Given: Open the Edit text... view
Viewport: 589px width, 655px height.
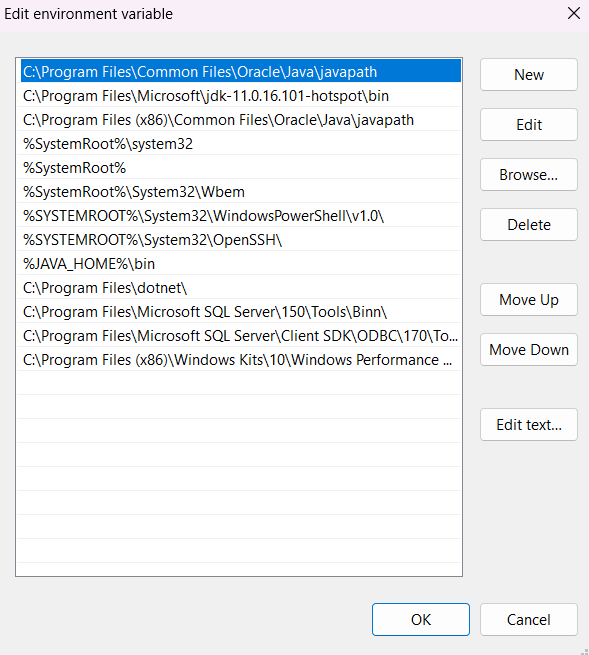Looking at the screenshot, I should [529, 425].
